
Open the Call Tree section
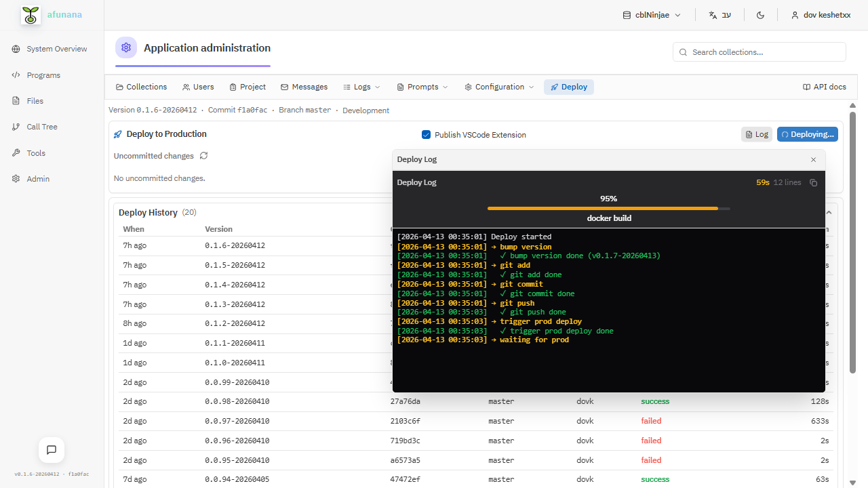(x=42, y=127)
